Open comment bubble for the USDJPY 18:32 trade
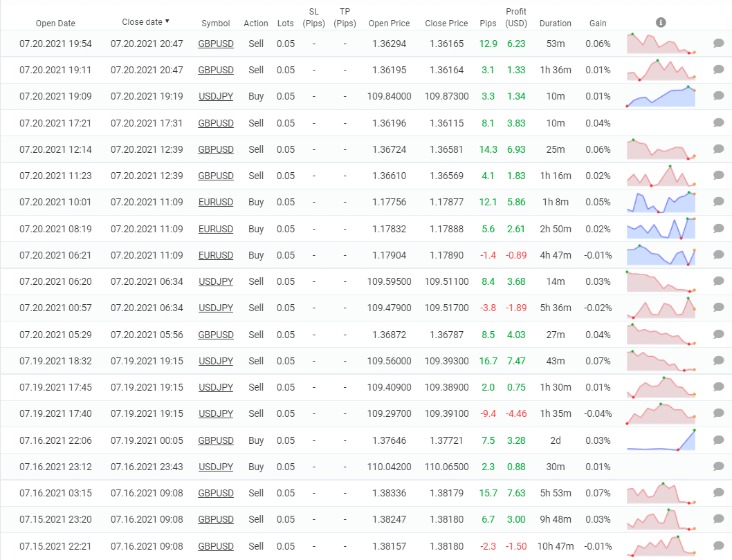 pos(718,361)
